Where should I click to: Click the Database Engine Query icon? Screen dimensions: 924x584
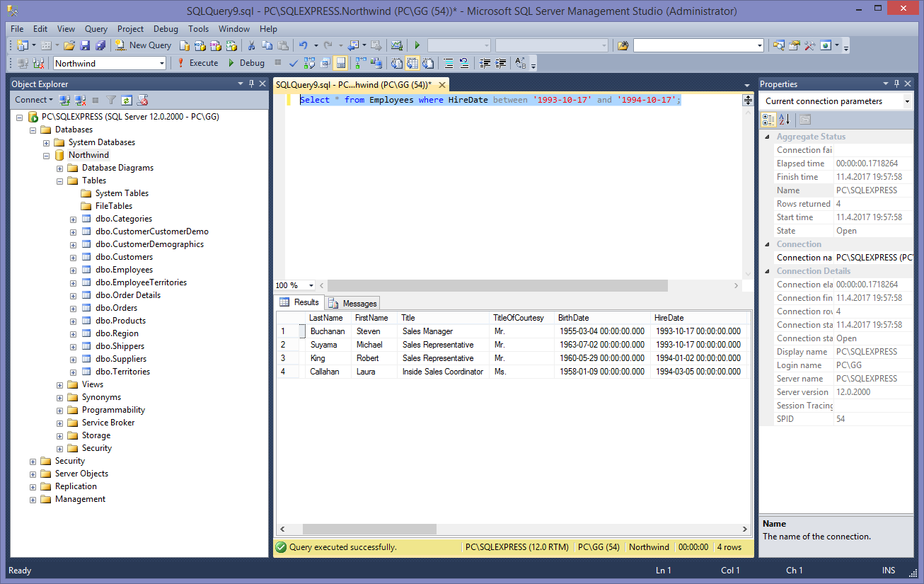(x=185, y=45)
